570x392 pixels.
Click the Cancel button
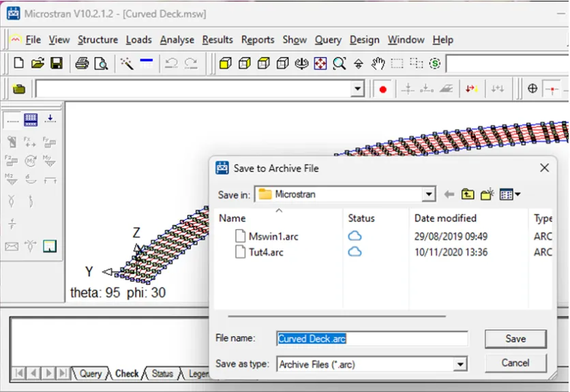tap(515, 363)
